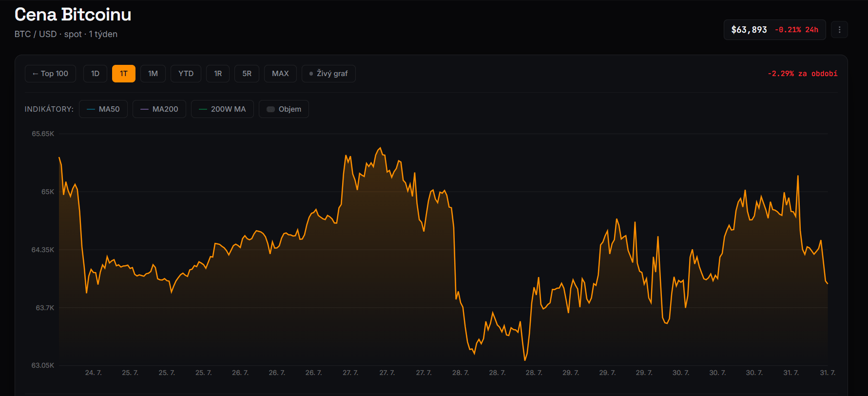Click the 65.65K axis label

pos(43,134)
